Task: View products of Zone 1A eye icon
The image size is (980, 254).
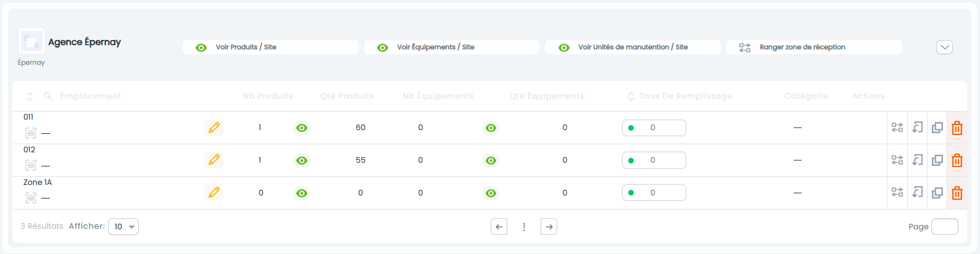Action: pos(302,193)
